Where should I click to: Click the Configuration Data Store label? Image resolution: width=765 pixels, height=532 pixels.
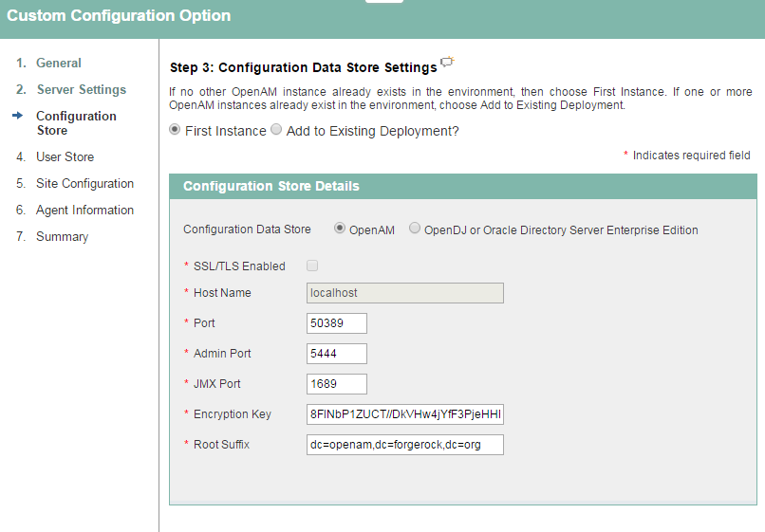[247, 229]
